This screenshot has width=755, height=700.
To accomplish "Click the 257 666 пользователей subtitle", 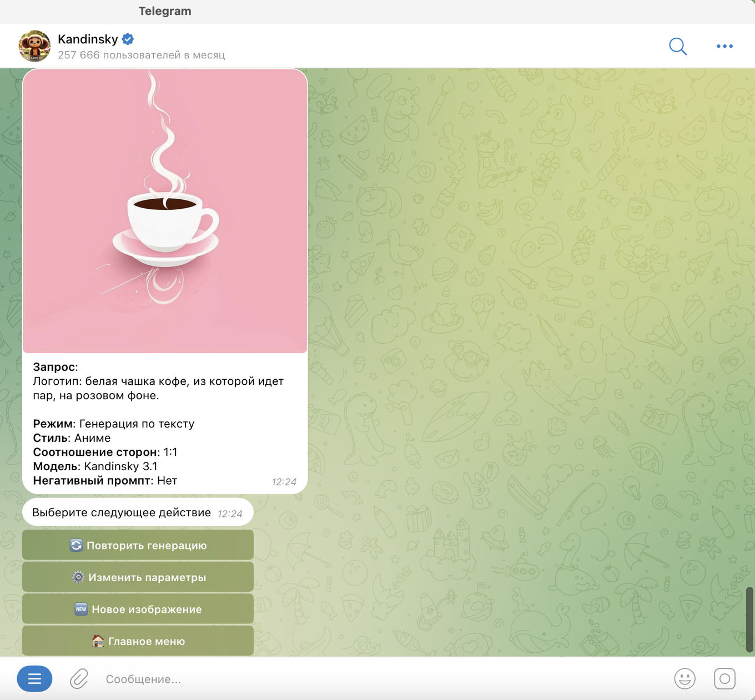I will [x=142, y=55].
